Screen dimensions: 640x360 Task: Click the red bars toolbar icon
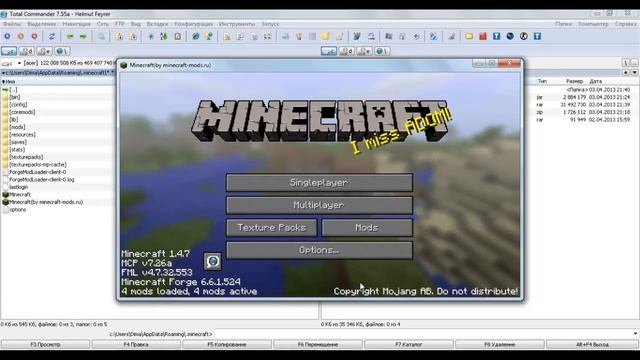[483, 36]
